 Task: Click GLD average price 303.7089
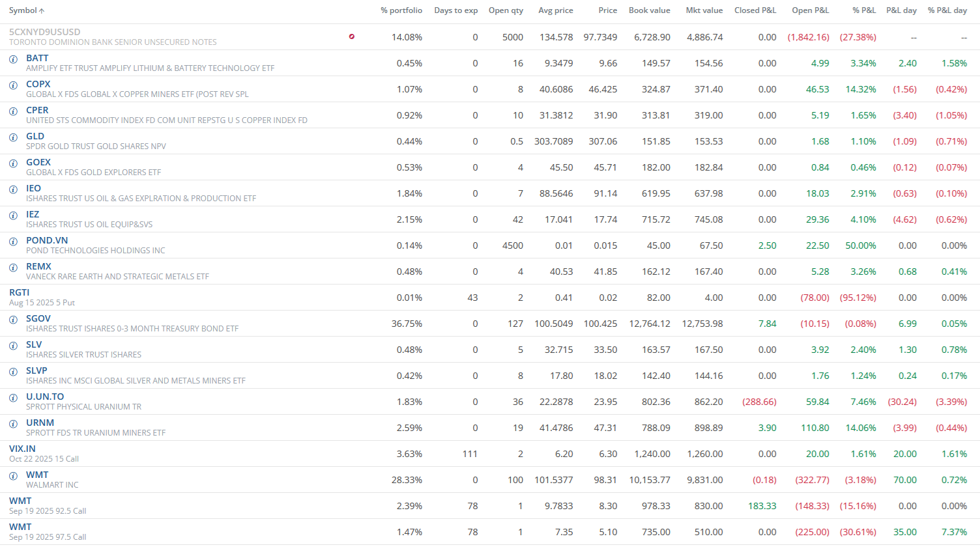(x=554, y=141)
